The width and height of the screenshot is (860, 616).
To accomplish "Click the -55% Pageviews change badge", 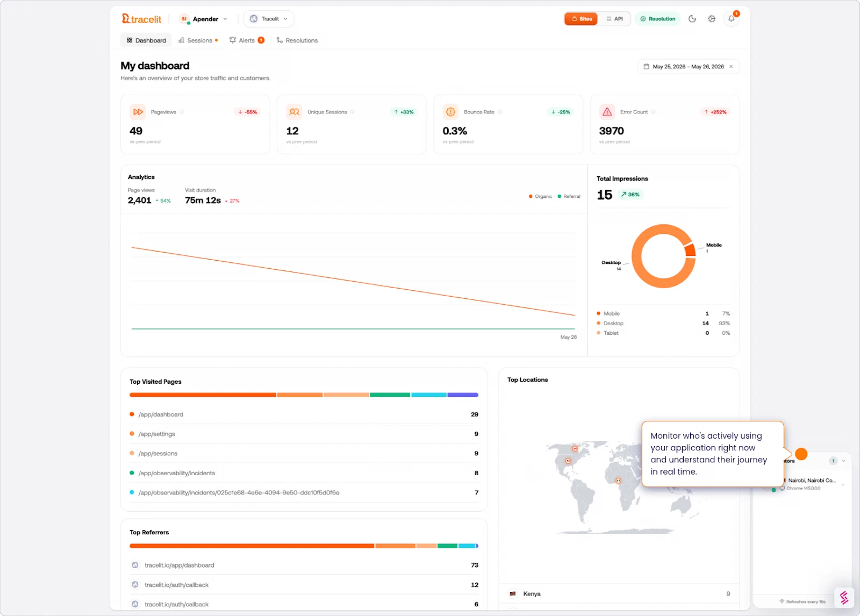I will click(248, 112).
